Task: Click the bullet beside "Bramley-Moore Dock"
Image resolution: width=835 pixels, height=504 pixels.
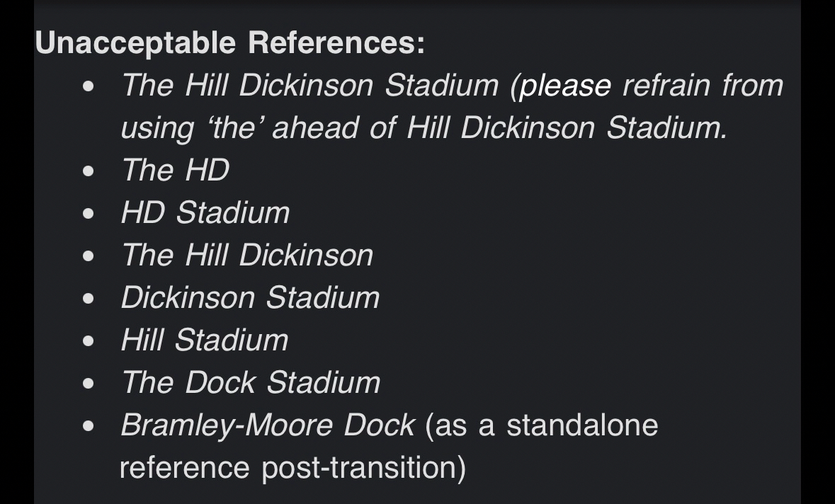Action: [x=88, y=427]
